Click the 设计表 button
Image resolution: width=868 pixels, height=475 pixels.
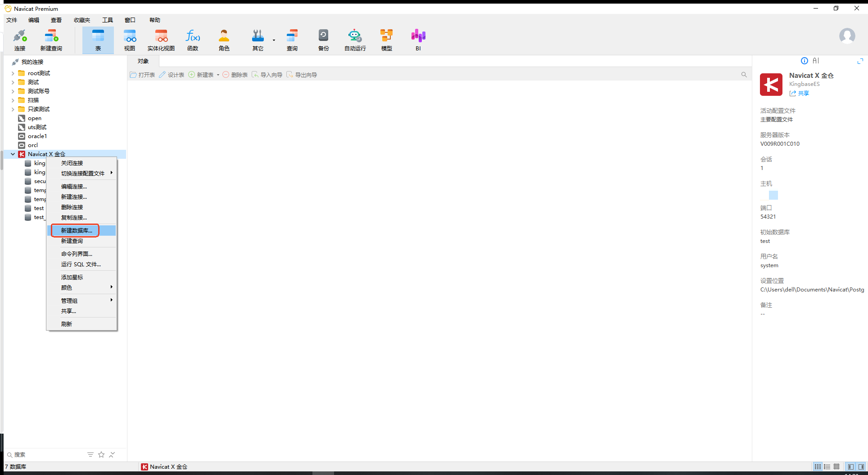point(172,75)
